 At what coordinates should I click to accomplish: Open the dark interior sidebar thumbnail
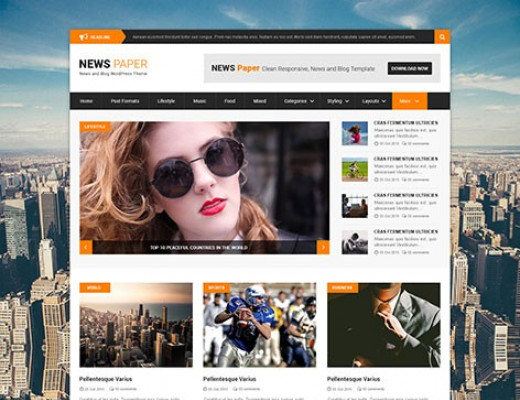tap(355, 206)
